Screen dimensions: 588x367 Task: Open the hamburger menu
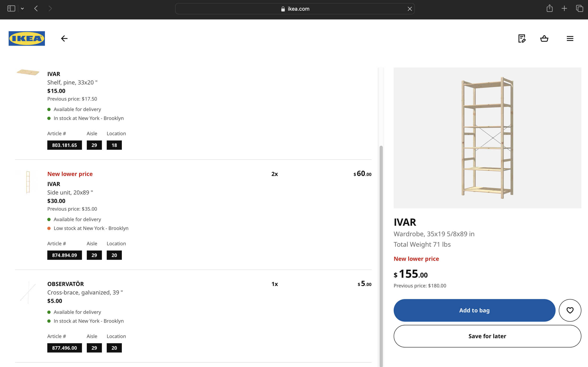coord(570,38)
